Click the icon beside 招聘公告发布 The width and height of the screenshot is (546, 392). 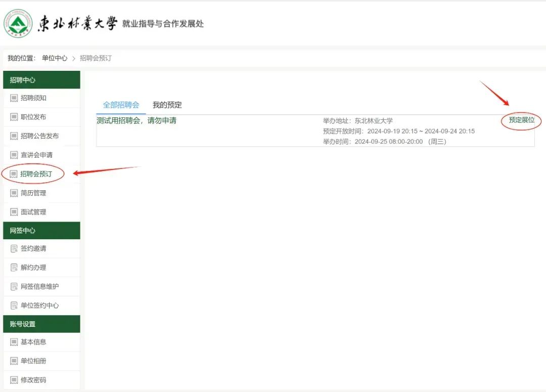click(x=14, y=136)
